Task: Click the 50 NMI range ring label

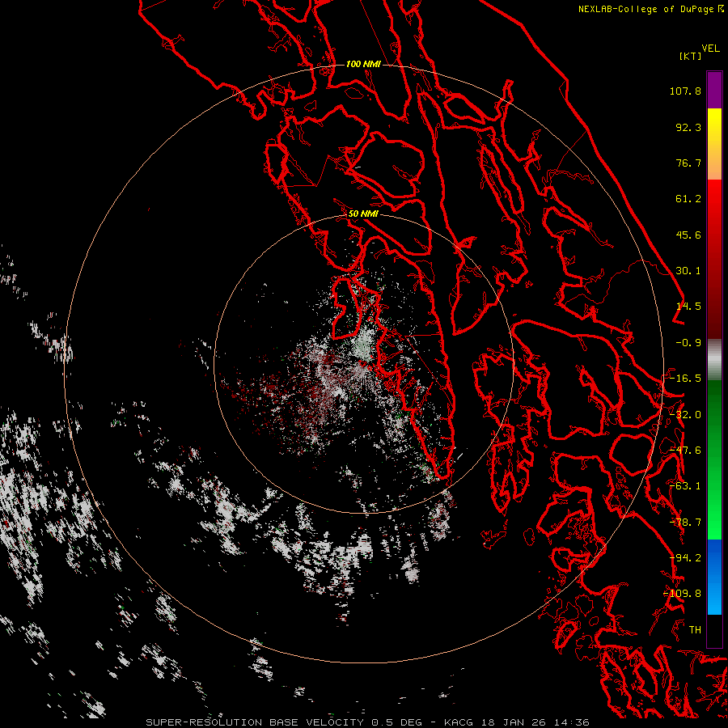Action: click(363, 214)
